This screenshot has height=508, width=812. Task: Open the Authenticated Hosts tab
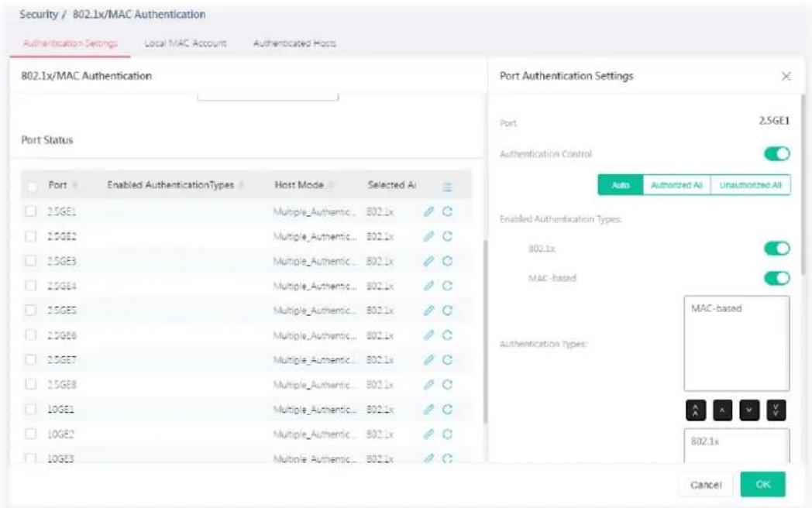(x=294, y=43)
